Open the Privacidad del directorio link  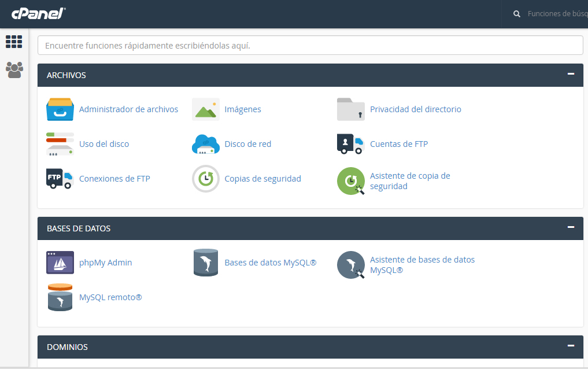[x=416, y=109]
